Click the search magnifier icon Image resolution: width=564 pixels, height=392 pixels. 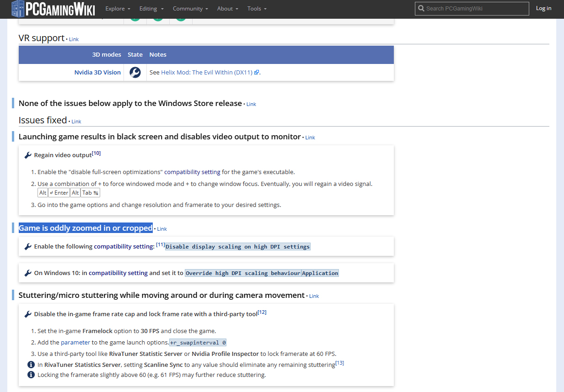tap(421, 8)
